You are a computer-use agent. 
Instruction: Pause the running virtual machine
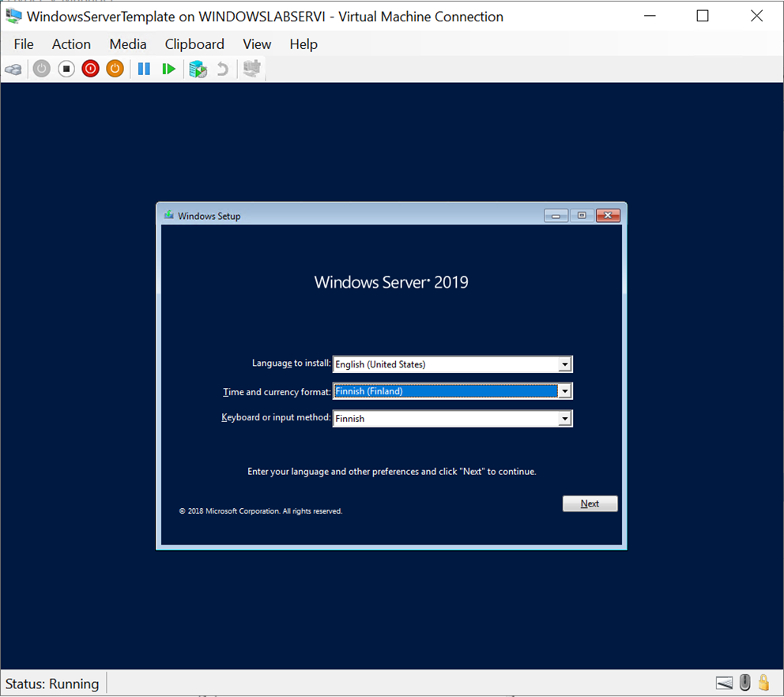coord(144,69)
